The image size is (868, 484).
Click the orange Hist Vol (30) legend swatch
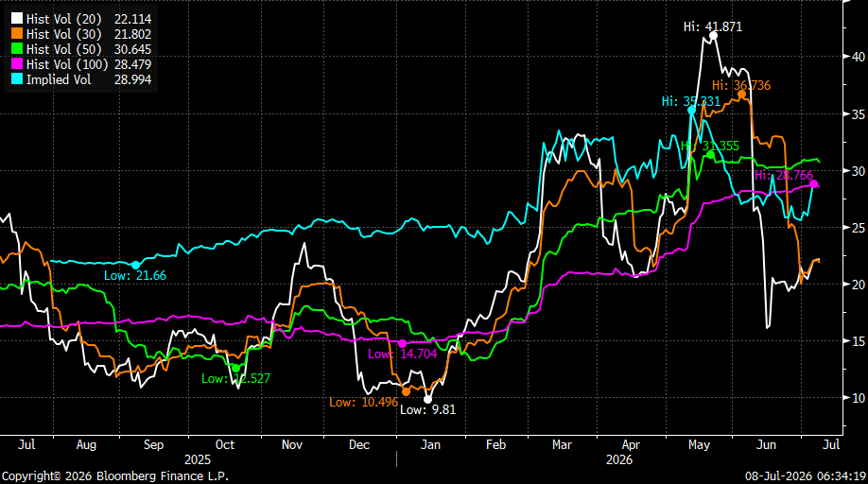point(17,34)
